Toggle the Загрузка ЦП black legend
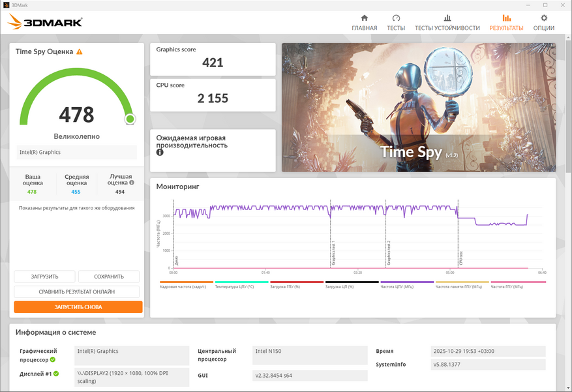The width and height of the screenshot is (572, 392). pyautogui.click(x=352, y=284)
